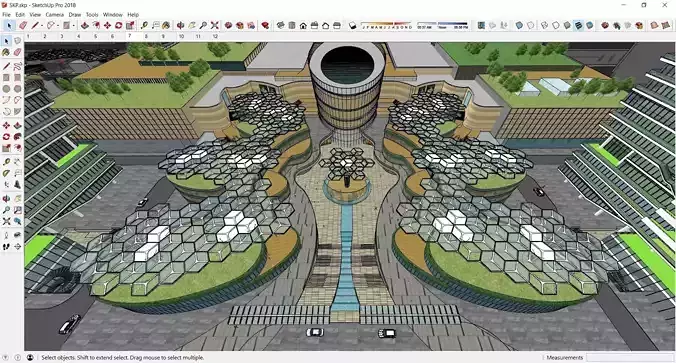The width and height of the screenshot is (676, 363).
Task: Select the 2 Point Arc tool
Action: click(x=17, y=100)
